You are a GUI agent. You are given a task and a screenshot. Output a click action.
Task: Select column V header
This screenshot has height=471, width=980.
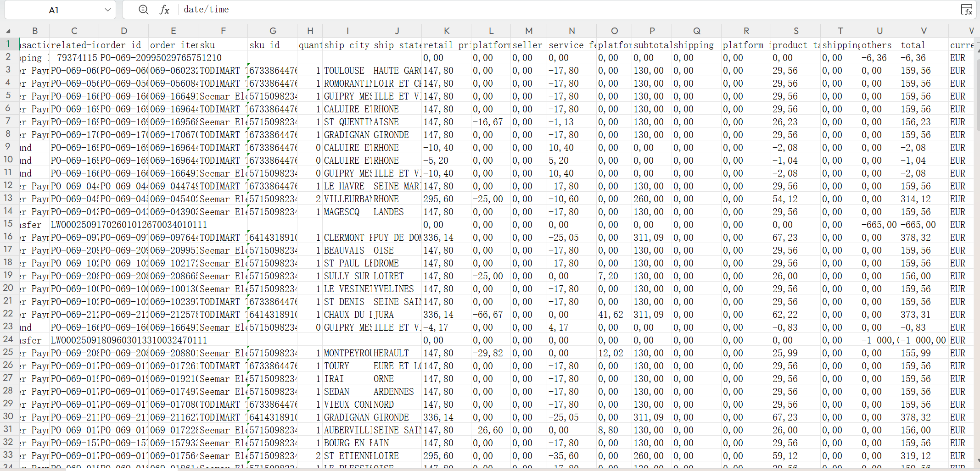924,31
